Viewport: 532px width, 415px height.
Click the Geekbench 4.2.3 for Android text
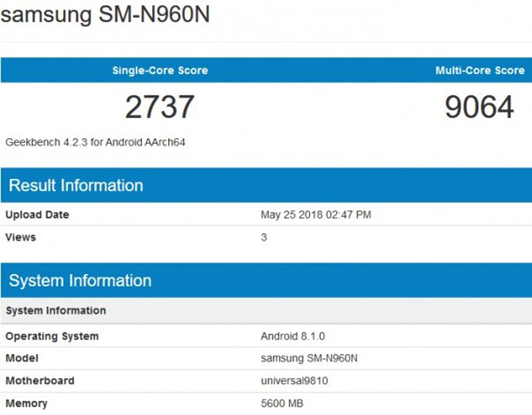tap(96, 142)
